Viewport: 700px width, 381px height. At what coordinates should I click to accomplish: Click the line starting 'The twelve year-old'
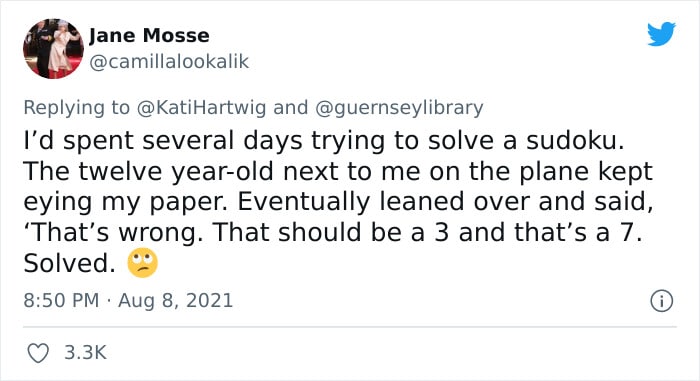338,172
